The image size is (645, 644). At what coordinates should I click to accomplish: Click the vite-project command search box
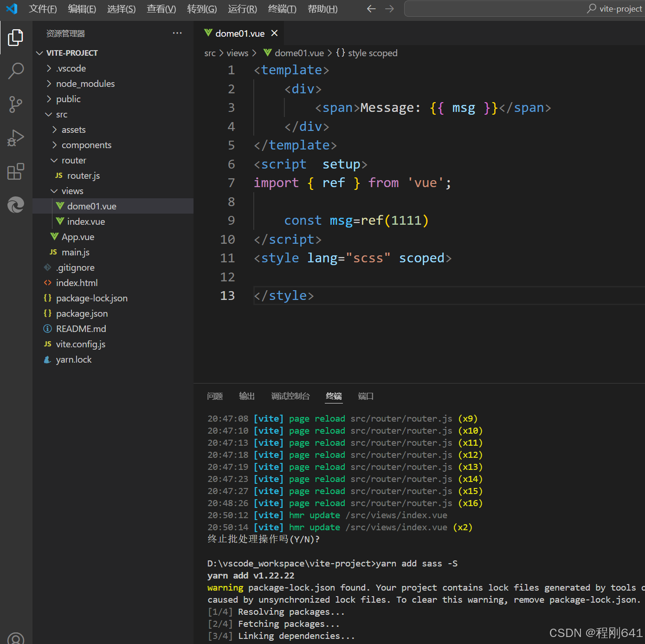pos(524,9)
